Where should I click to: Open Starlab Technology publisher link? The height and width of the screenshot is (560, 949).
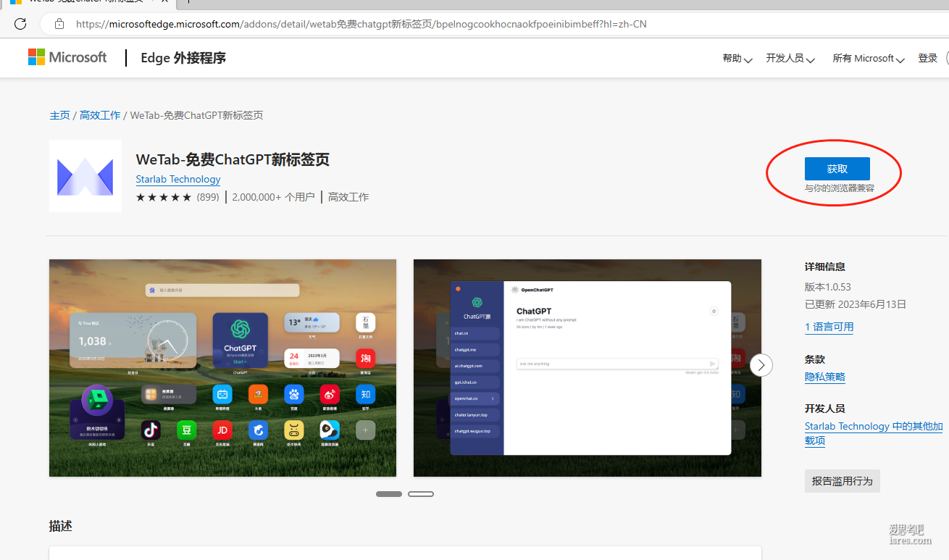pyautogui.click(x=178, y=179)
